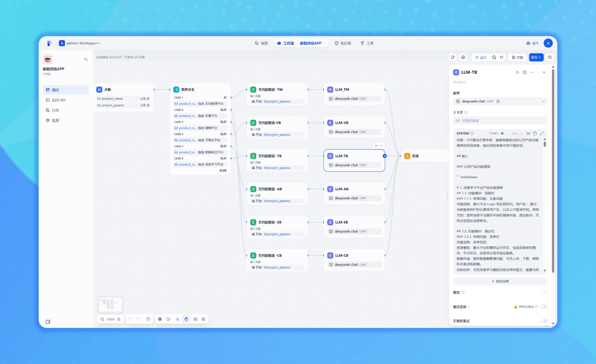Open the 知识库 knowledge tab
Screen dimensions: 596x364
click(x=343, y=43)
